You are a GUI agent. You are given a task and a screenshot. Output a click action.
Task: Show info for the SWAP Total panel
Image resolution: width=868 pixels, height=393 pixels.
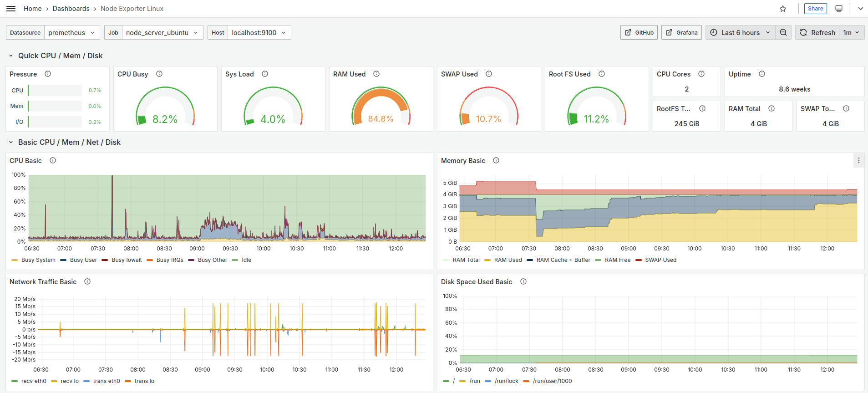click(x=846, y=108)
